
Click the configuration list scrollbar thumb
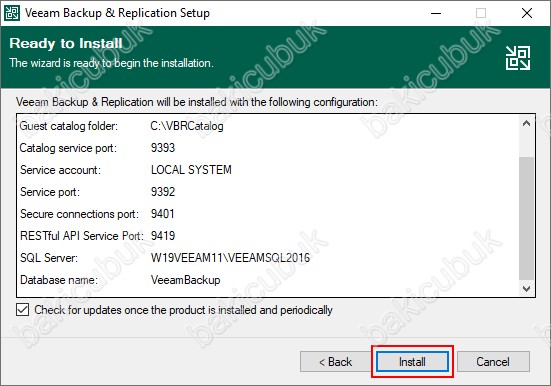pos(526,219)
